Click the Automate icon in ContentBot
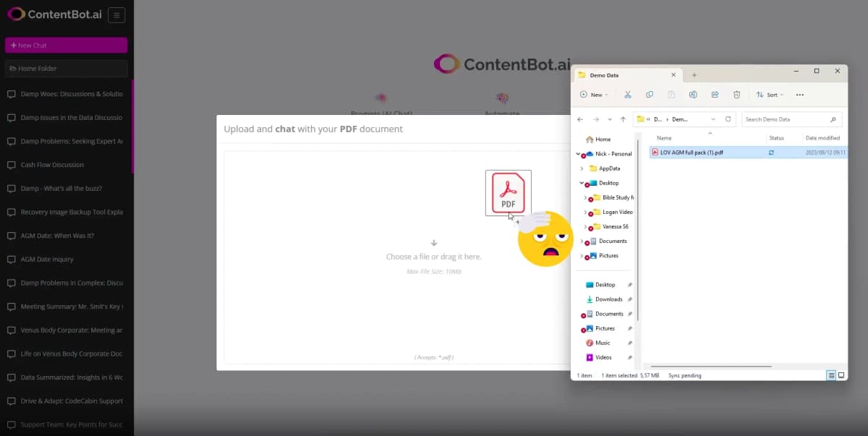This screenshot has width=868, height=436. pos(502,98)
